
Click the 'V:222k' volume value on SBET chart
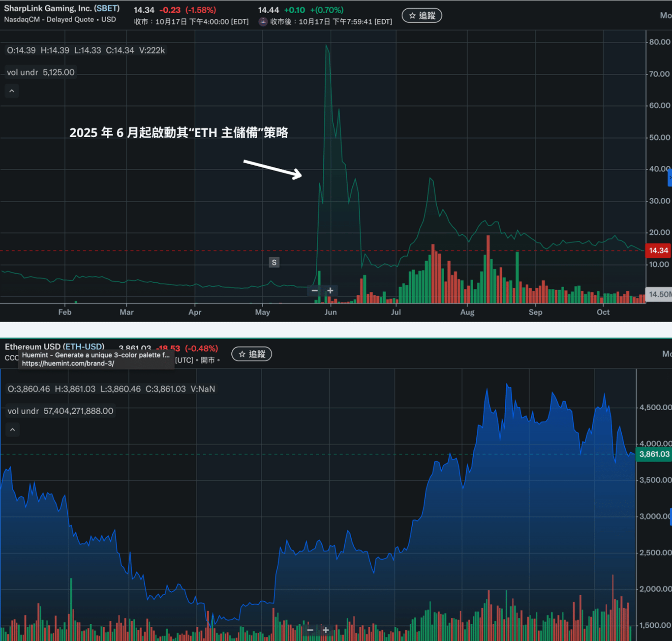[152, 50]
